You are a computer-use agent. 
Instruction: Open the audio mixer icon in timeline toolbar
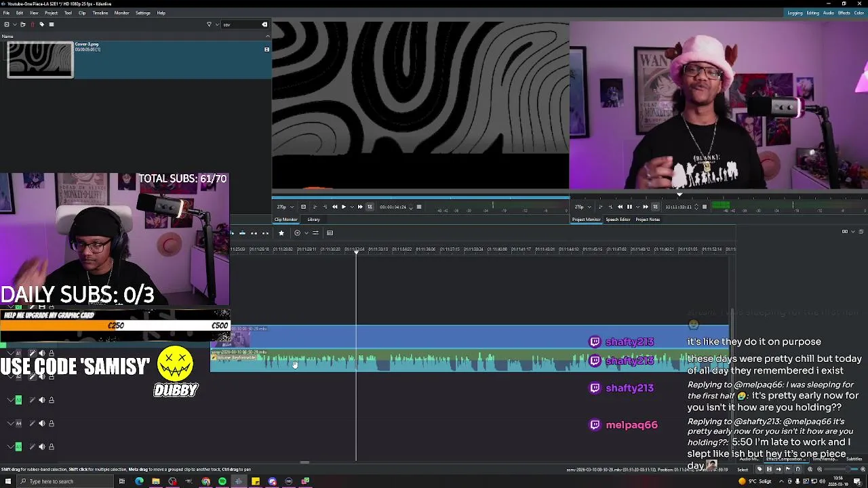315,233
